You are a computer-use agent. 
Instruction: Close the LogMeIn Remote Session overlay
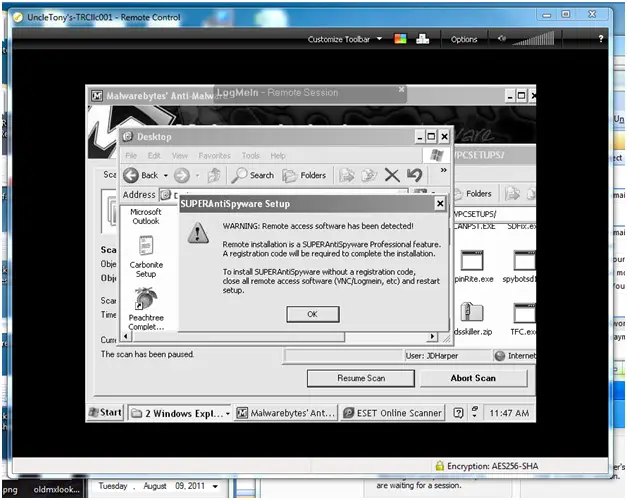pos(401,89)
